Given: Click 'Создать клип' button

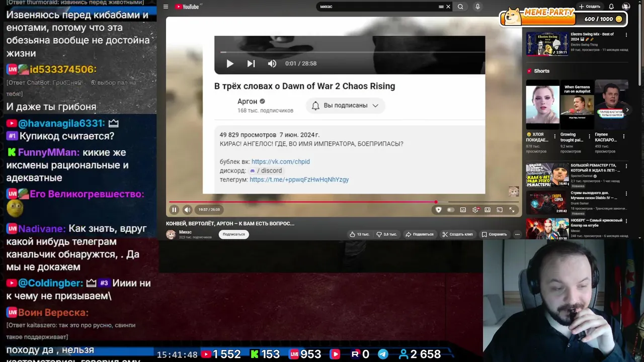Looking at the screenshot, I should point(457,234).
